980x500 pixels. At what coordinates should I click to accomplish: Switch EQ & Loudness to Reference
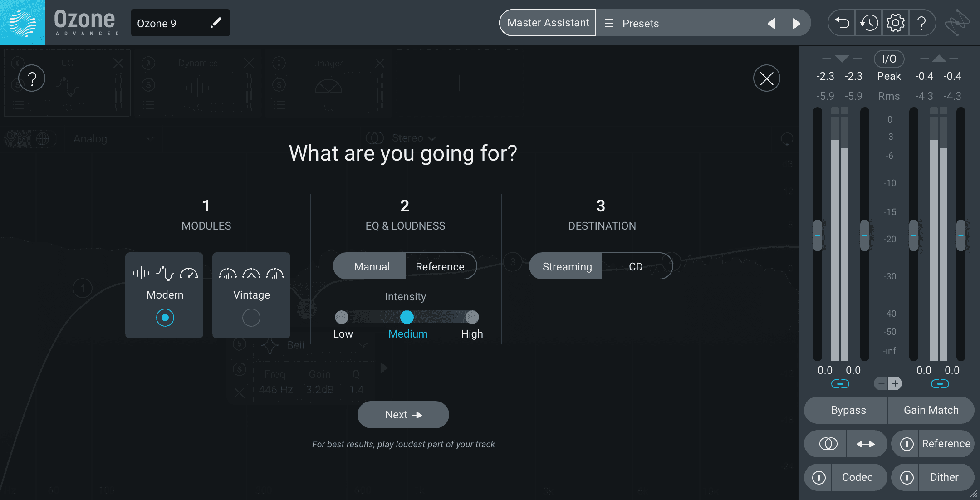tap(440, 266)
